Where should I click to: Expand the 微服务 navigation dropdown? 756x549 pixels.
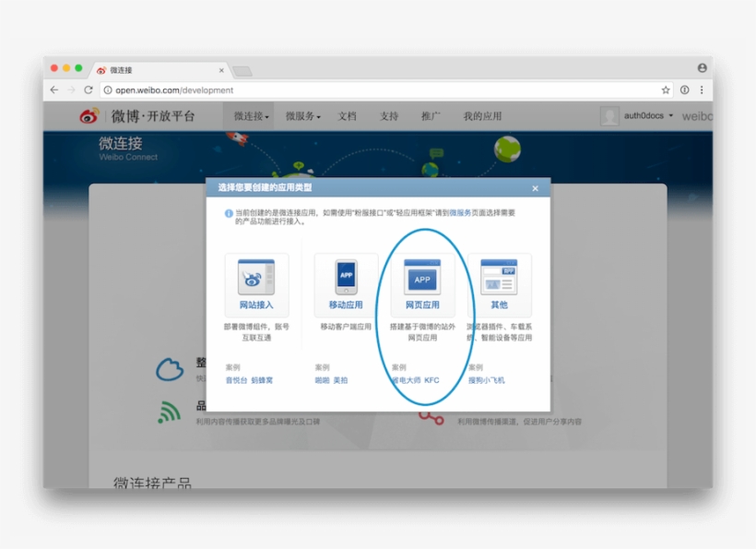[x=302, y=116]
